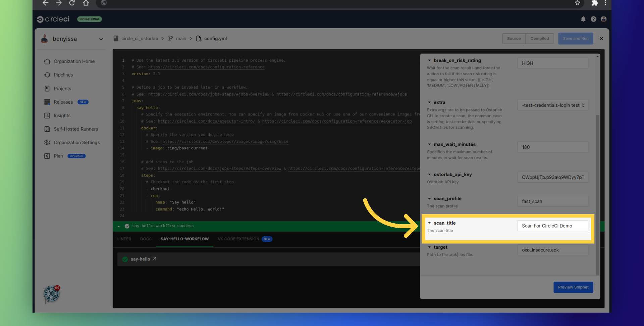
Task: Click the CircleCI logo
Action: click(53, 19)
